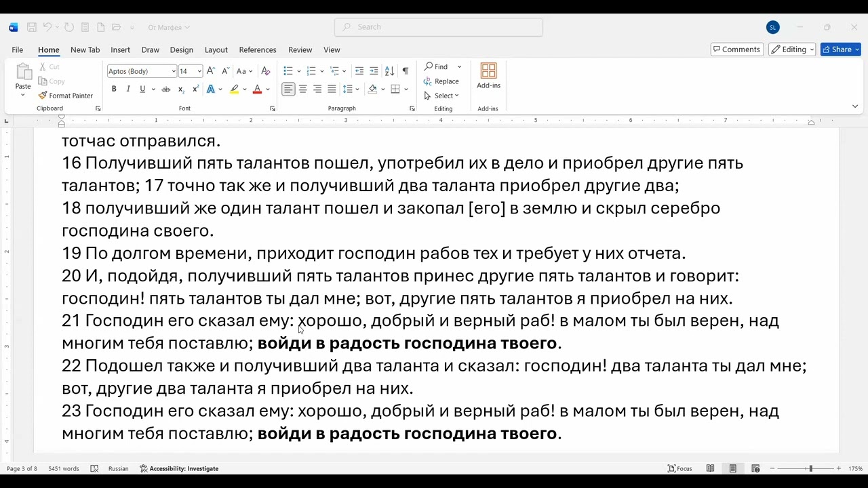Apply text highlight color
868x488 pixels.
click(234, 89)
